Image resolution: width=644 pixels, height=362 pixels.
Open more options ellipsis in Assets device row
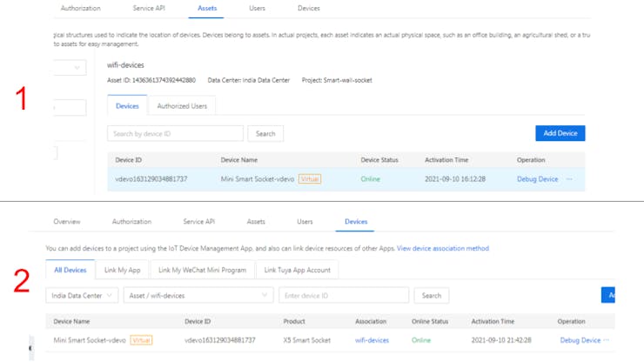pyautogui.click(x=569, y=179)
